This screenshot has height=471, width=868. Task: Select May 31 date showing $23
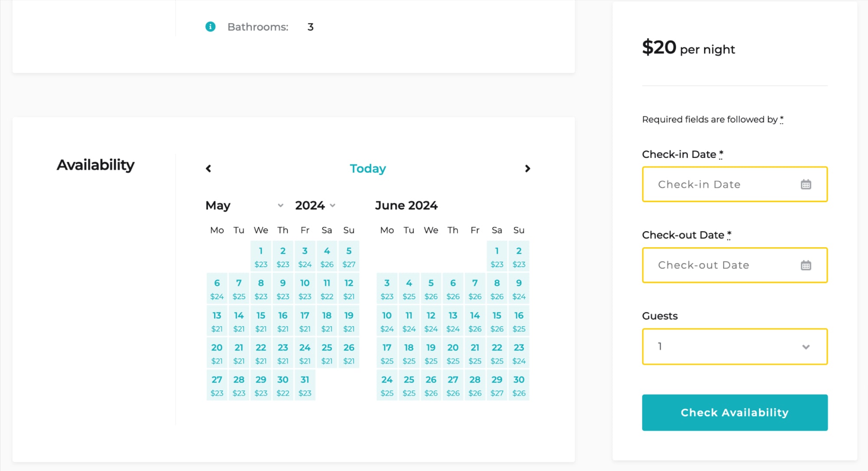(305, 385)
